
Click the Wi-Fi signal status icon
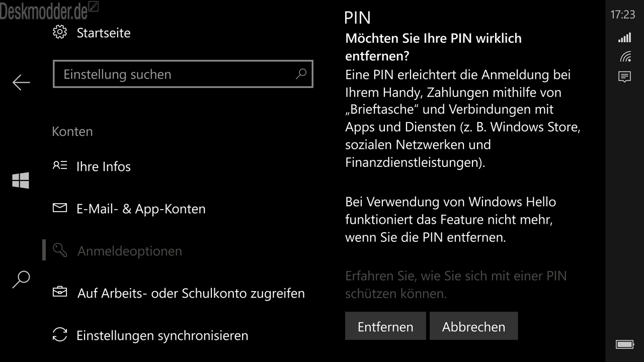coord(625,56)
